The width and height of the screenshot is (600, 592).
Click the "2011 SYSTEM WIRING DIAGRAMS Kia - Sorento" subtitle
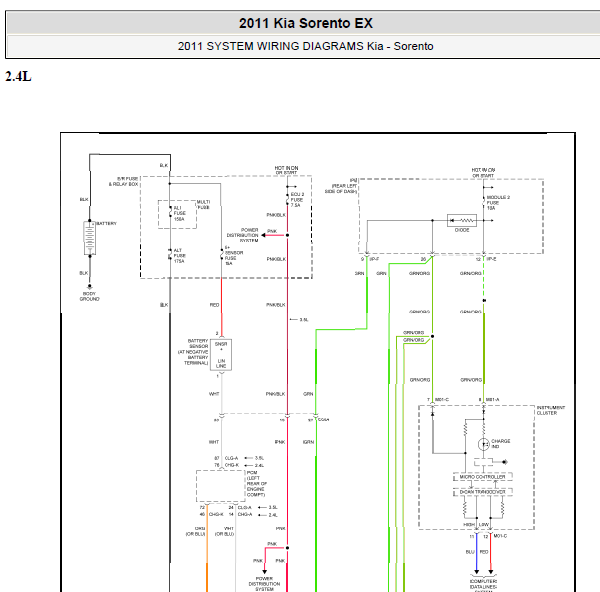pos(305,46)
